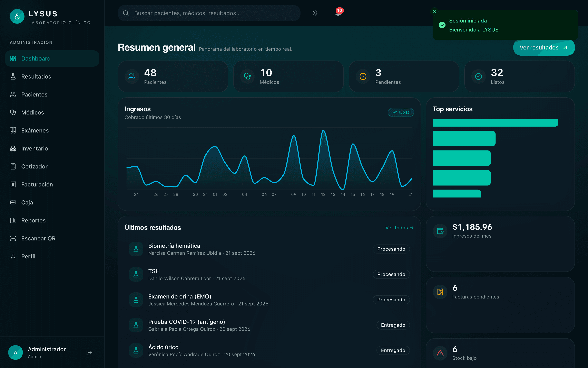The height and width of the screenshot is (368, 588).
Task: Click the Verónica Rocío Andrade Quiroz patient line
Action: pos(202,354)
